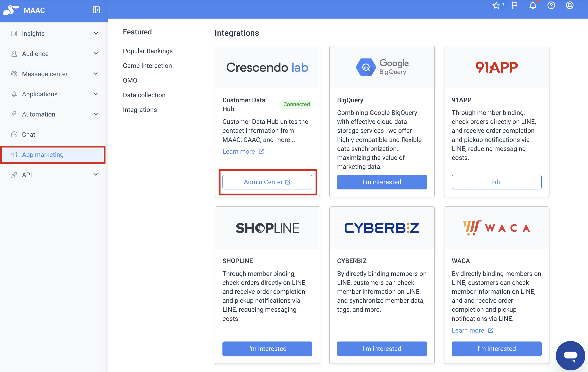Click the favorites star icon showing 1
Screen dimensions: 588x372
coord(496,5)
